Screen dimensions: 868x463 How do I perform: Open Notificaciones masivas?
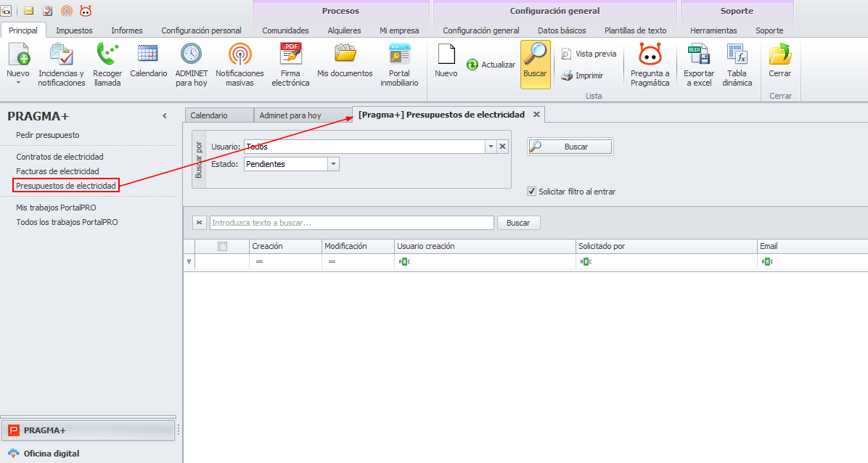(239, 65)
